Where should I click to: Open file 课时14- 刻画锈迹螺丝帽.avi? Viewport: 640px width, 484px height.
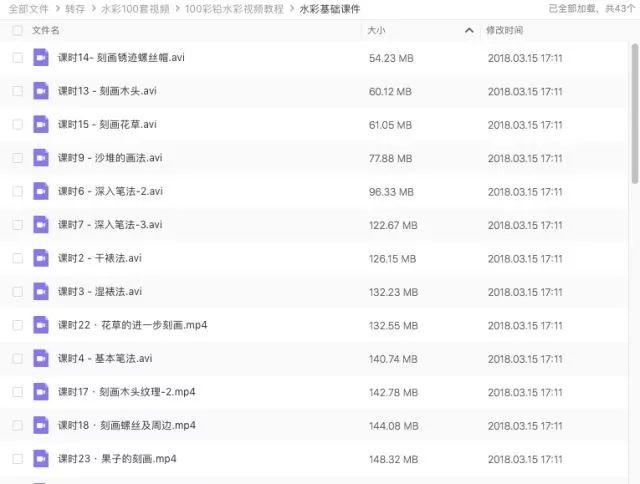(x=121, y=58)
